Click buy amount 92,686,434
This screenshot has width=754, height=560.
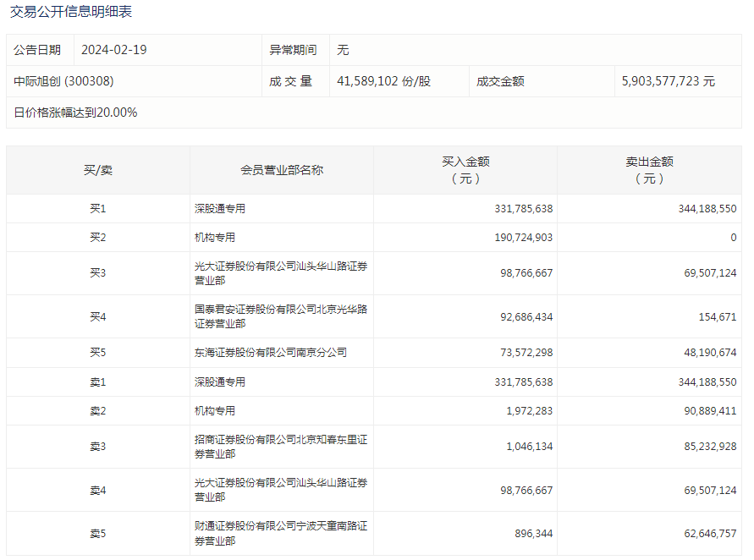[x=526, y=316]
